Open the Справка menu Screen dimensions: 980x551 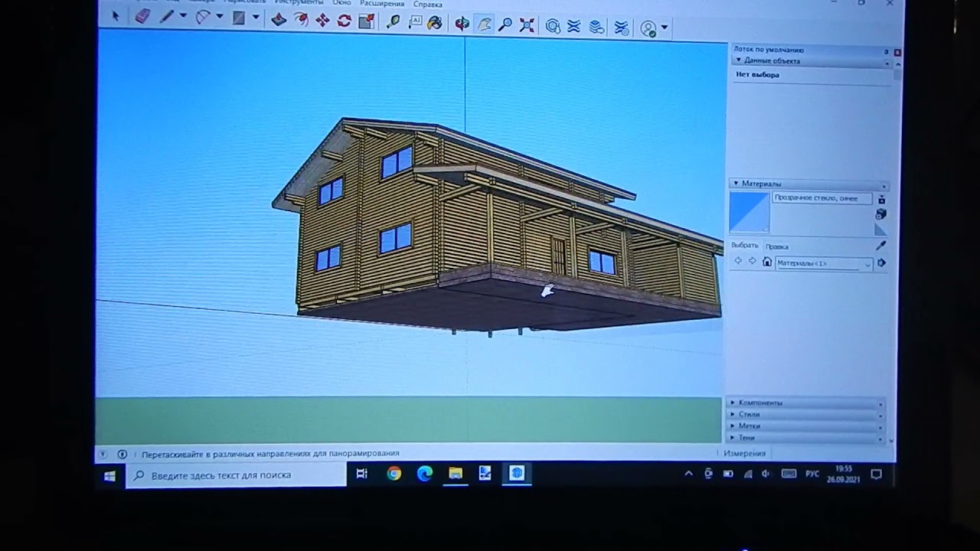pyautogui.click(x=427, y=5)
